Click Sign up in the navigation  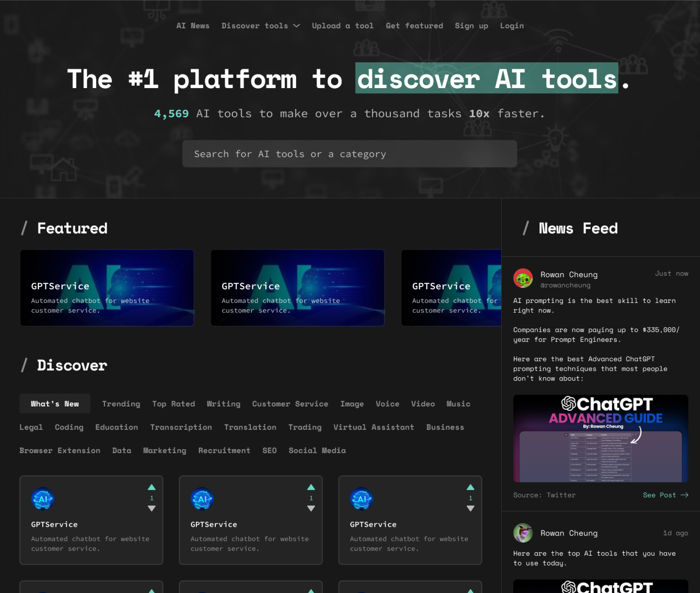(x=471, y=26)
